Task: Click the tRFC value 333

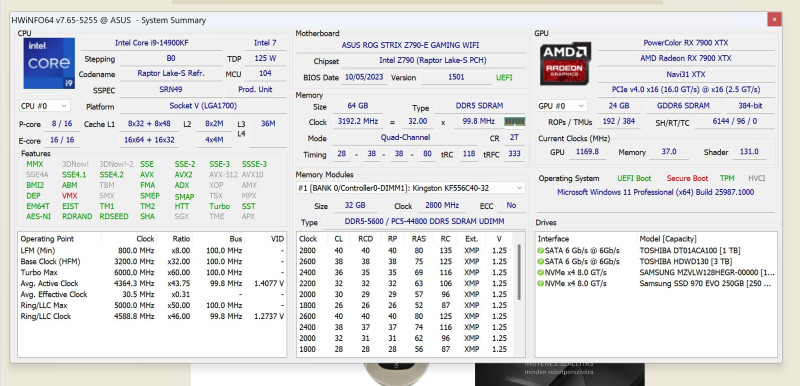Action: [514, 154]
